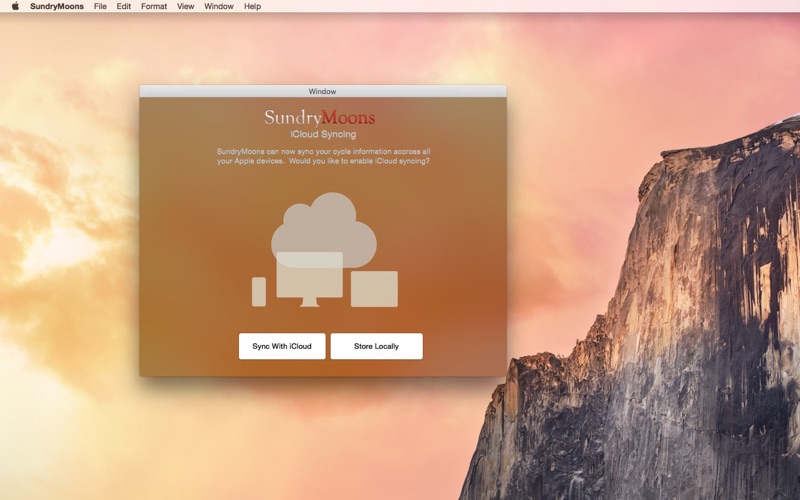The image size is (800, 500).
Task: Click the cloud icon illustration
Action: coord(324,230)
